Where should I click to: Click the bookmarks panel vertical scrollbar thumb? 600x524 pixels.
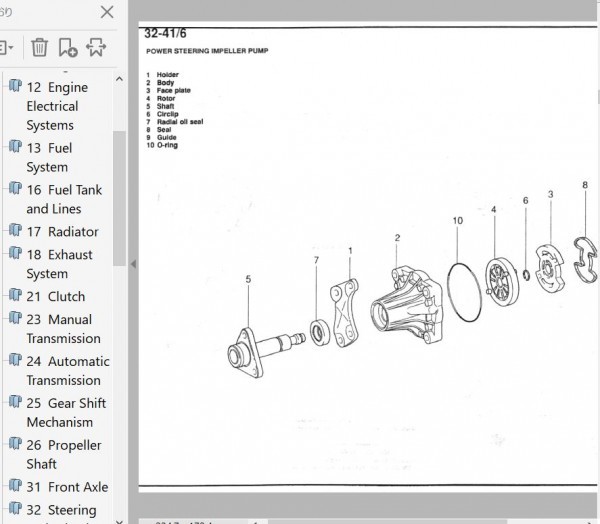(119, 198)
